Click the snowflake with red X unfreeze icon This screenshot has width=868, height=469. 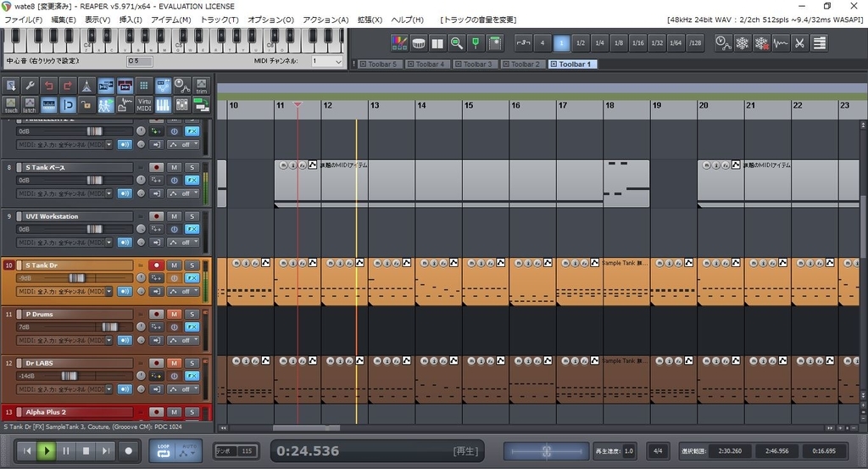pos(762,42)
